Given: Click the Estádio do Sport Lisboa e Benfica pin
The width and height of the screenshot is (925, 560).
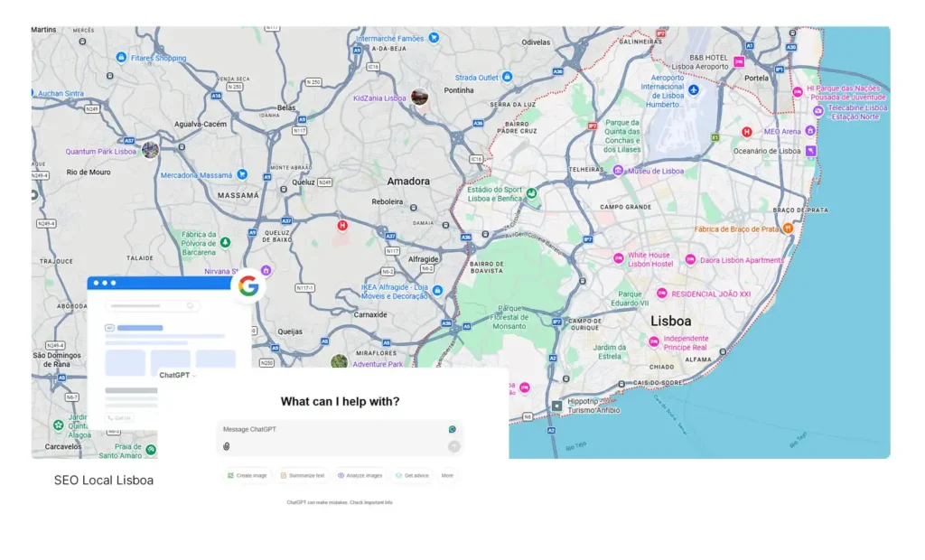Looking at the screenshot, I should (531, 193).
